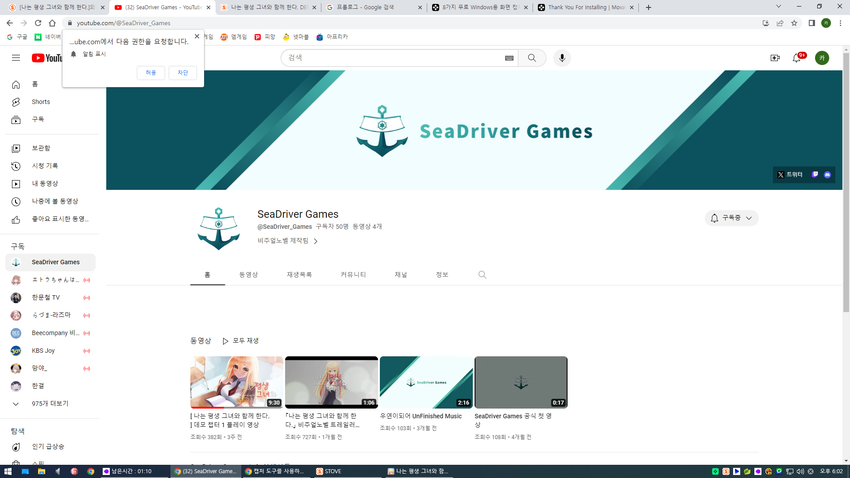The width and height of the screenshot is (850, 478).
Task: Open 인기 급상승 trending page
Action: (50, 447)
